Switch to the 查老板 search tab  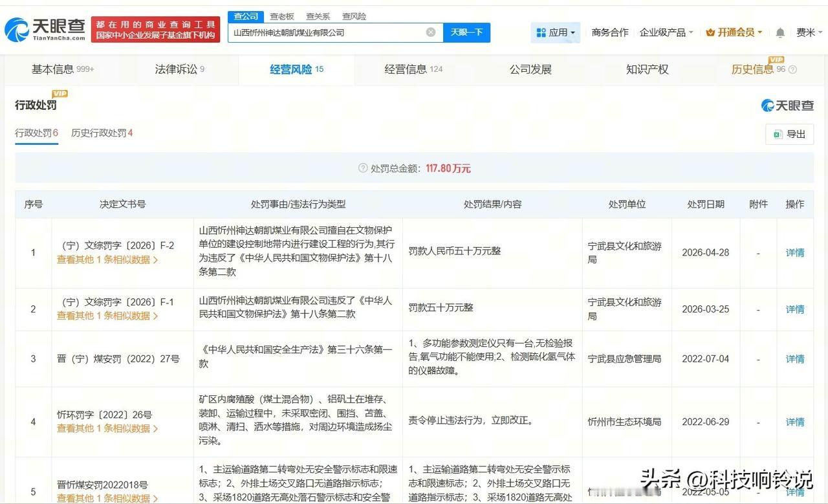pos(282,16)
